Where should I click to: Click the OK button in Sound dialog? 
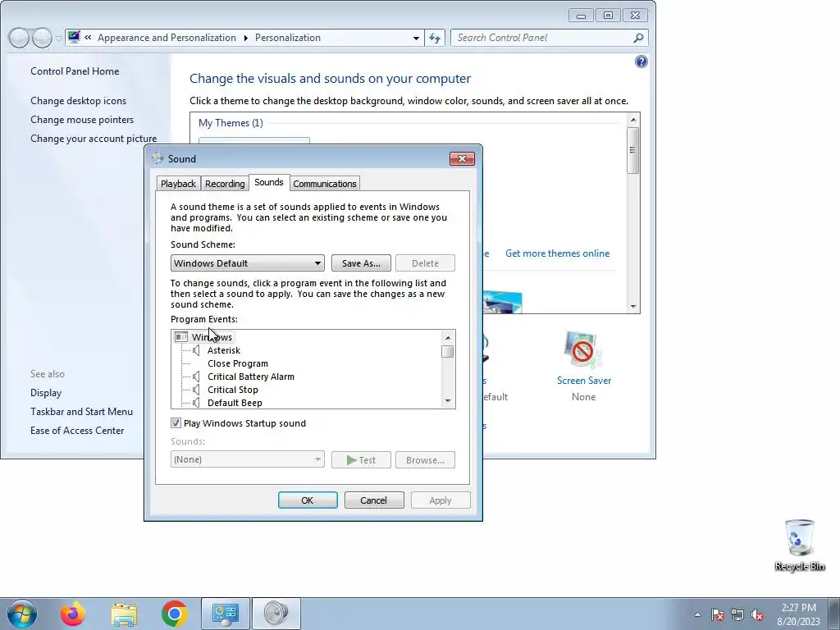308,500
